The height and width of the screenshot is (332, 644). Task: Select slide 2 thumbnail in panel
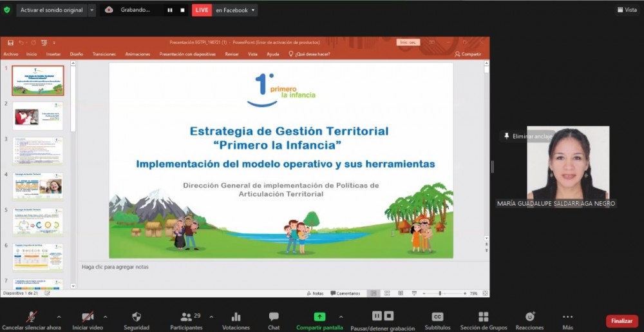(x=38, y=116)
